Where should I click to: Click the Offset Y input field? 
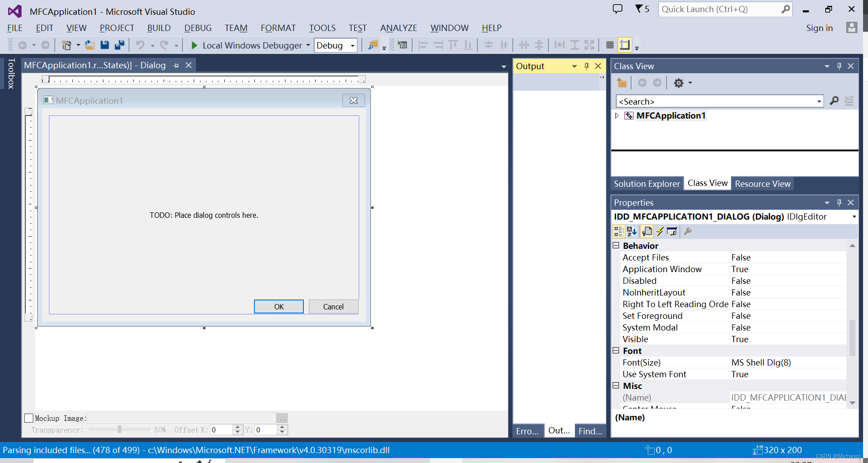pyautogui.click(x=266, y=430)
